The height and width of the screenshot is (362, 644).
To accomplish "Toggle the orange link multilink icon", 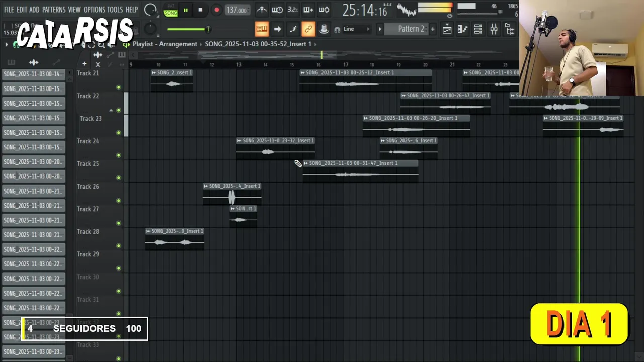I will click(x=308, y=29).
